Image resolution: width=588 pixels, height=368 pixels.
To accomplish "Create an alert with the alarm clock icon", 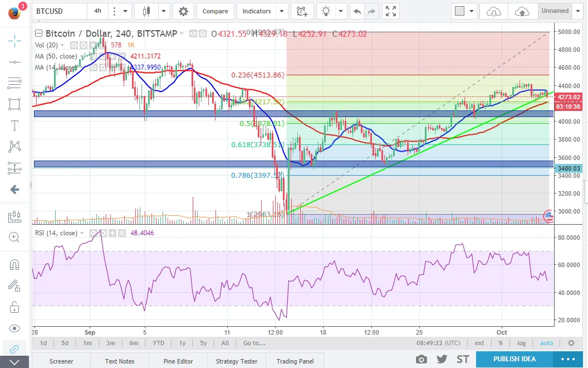I will (302, 11).
